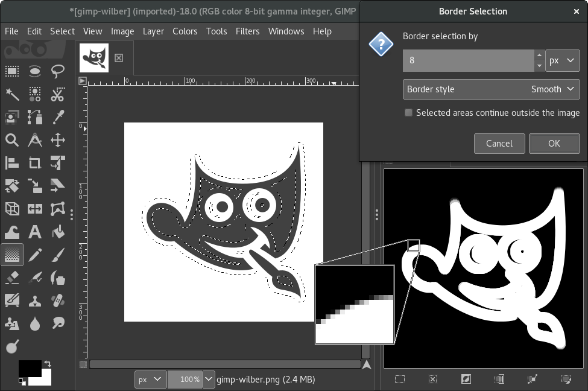Open the Border style Smooth dropdown
Screen dimensions: 588x391
click(492, 89)
